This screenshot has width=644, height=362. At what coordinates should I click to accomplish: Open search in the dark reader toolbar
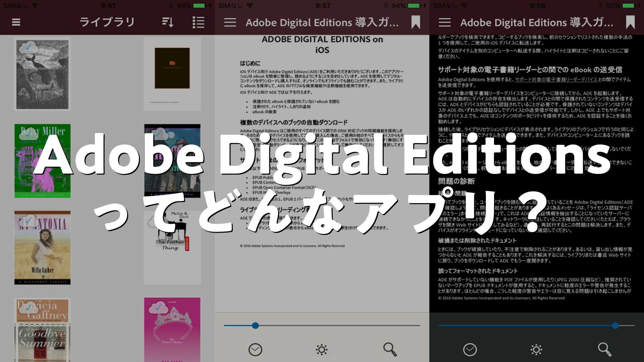(x=604, y=350)
